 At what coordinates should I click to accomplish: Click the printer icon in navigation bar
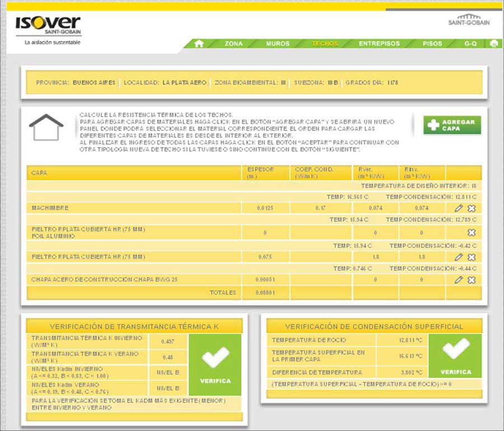point(493,44)
